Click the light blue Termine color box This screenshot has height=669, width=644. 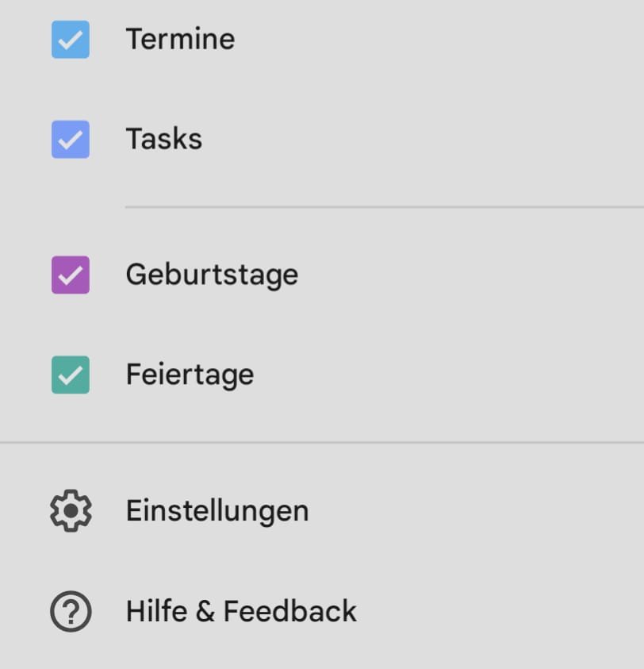pos(71,40)
